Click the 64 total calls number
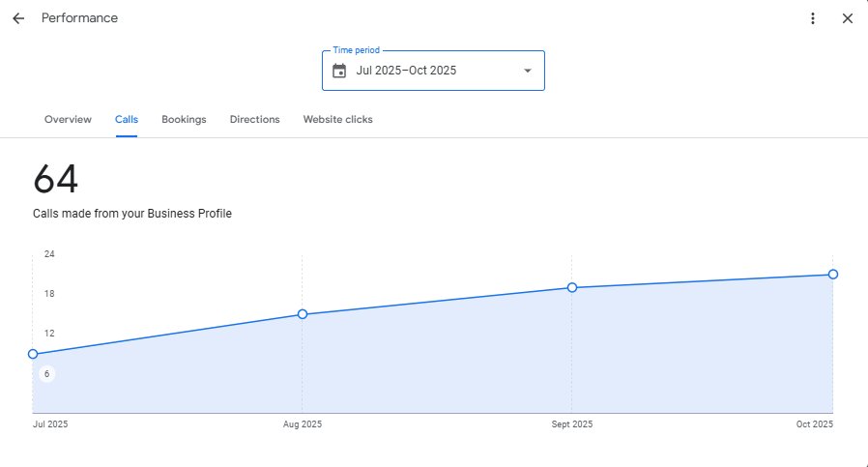Image resolution: width=868 pixels, height=467 pixels. 55,179
